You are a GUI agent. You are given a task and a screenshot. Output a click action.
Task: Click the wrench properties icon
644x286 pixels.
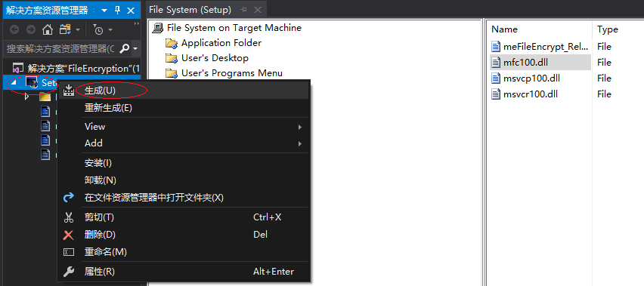click(69, 271)
